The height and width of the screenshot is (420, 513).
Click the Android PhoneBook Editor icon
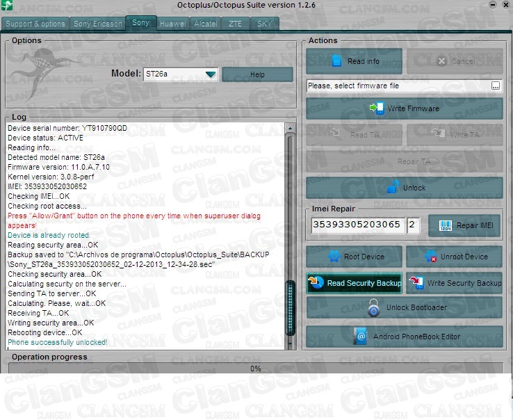360,336
